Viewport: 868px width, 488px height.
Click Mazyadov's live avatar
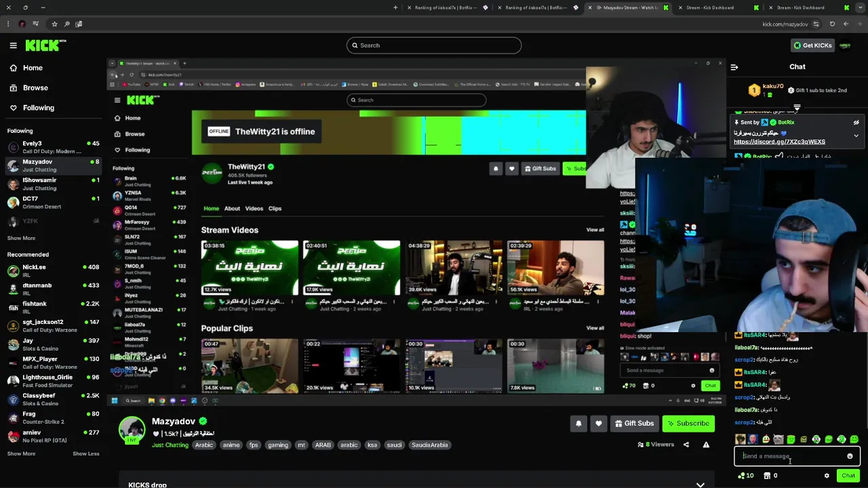click(132, 430)
